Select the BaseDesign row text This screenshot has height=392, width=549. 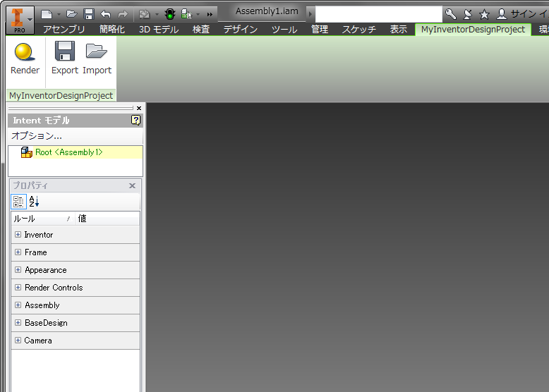(46, 323)
